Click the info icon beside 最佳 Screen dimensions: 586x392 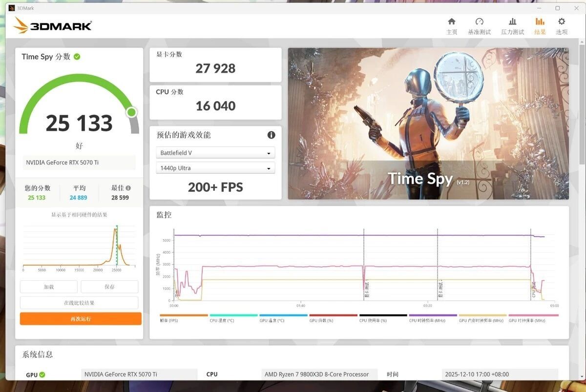pos(128,188)
